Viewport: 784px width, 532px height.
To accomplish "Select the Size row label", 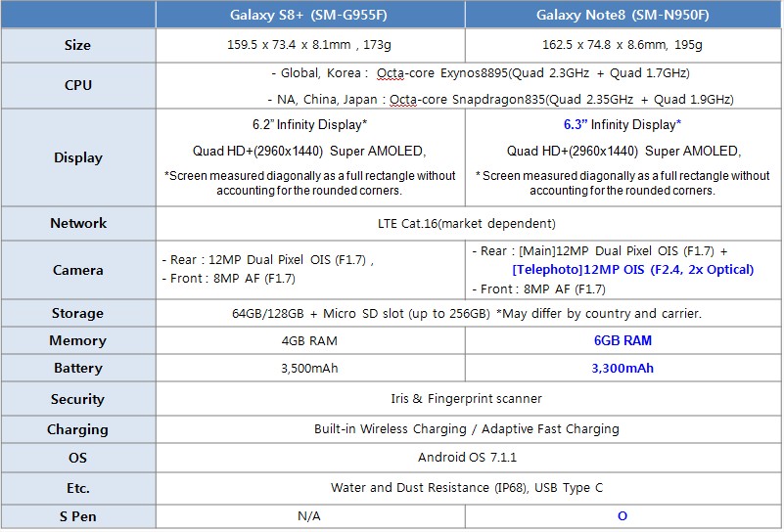I will pyautogui.click(x=78, y=45).
